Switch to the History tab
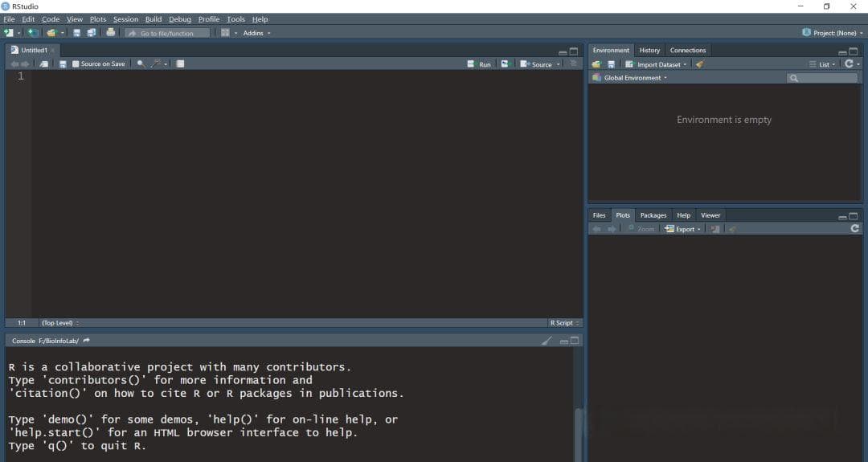 click(649, 51)
